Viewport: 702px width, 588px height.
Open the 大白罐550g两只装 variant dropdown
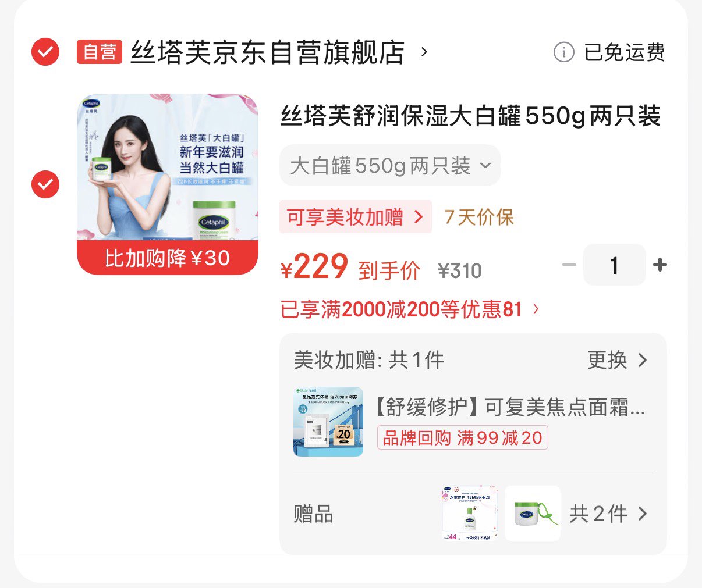(390, 166)
